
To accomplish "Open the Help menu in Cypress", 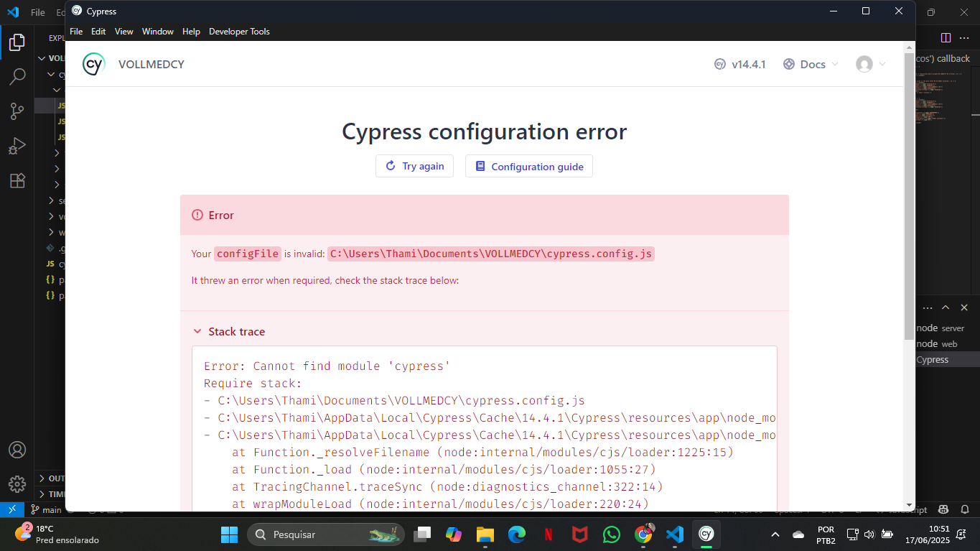I will click(191, 31).
